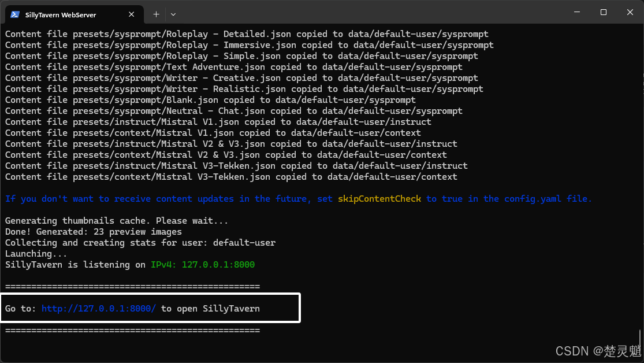
Task: Select the SillyTavern WebServer tab
Action: 75,14
